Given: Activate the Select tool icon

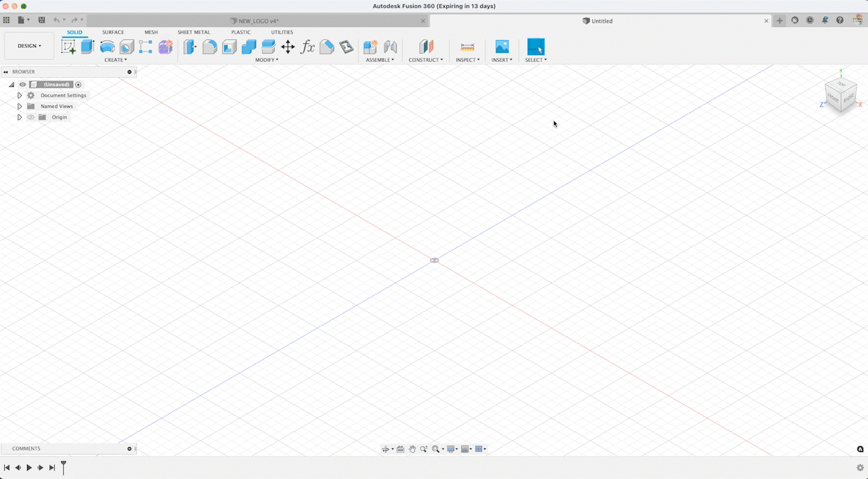Looking at the screenshot, I should (x=536, y=47).
